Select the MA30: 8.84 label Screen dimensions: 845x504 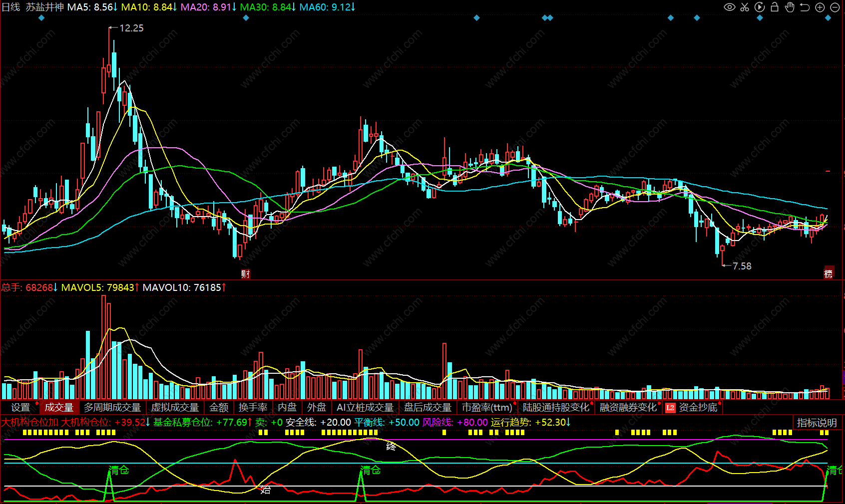click(x=268, y=7)
